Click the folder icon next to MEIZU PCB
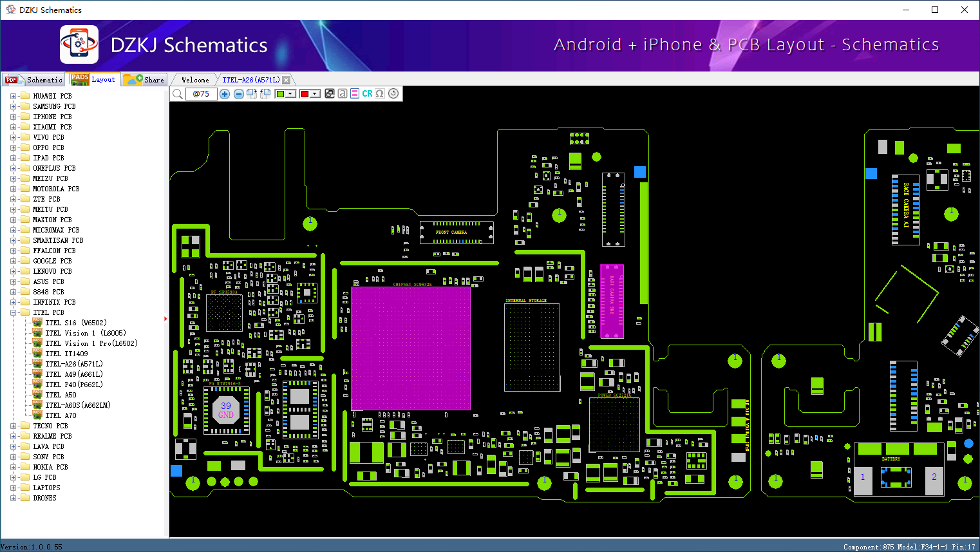Image resolution: width=980 pixels, height=552 pixels. click(x=25, y=178)
